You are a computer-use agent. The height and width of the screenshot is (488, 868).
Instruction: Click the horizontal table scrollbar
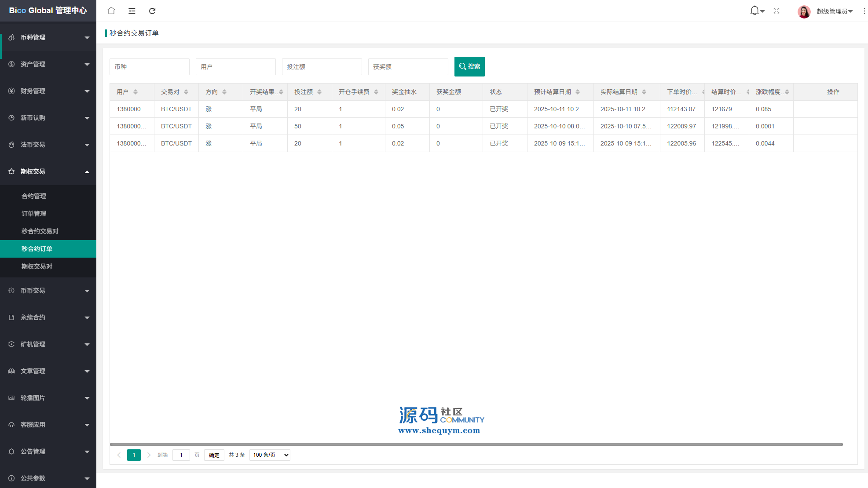click(476, 444)
